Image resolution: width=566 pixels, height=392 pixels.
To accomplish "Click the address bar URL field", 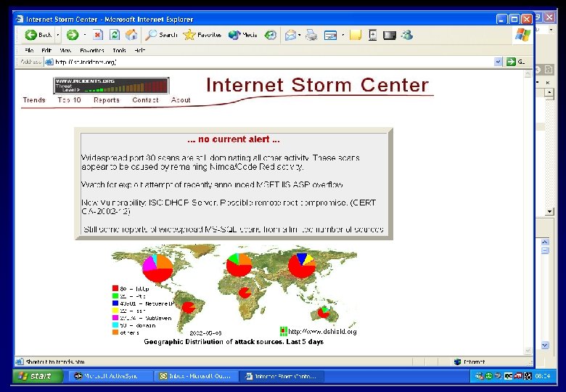I will 271,62.
